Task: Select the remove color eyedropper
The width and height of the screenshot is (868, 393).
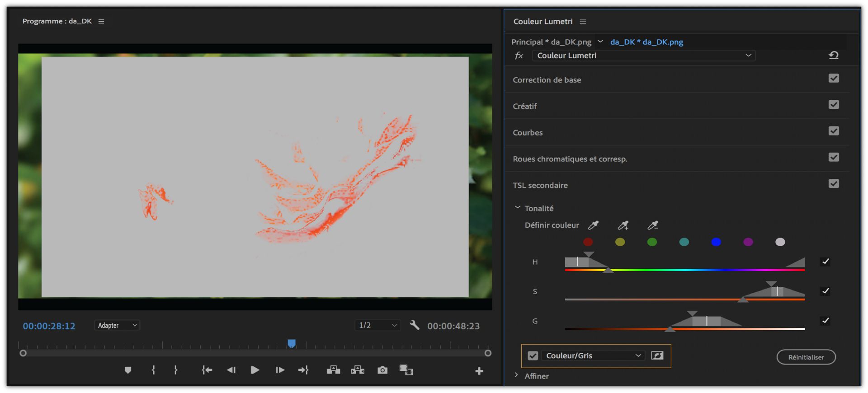Action: coord(653,225)
